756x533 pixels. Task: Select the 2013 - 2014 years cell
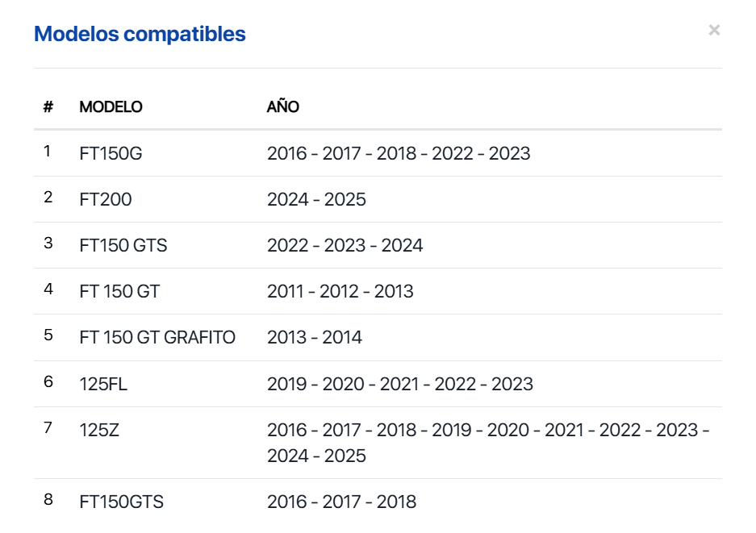click(x=314, y=337)
